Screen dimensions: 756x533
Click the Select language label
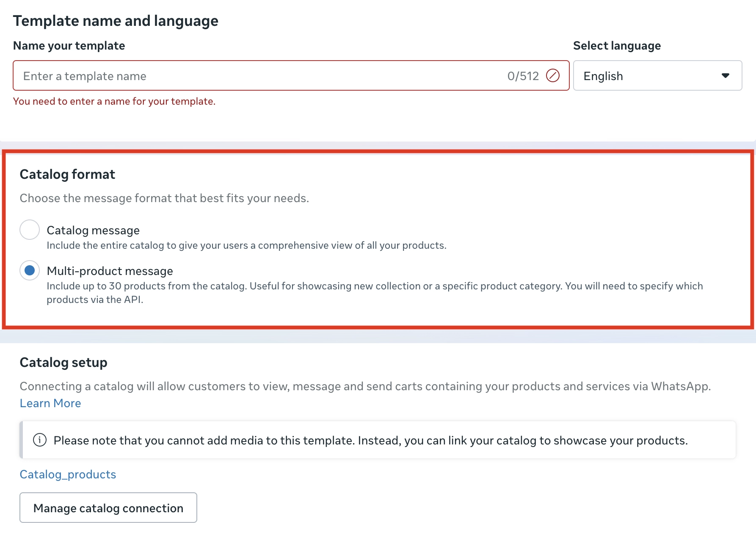click(x=617, y=46)
